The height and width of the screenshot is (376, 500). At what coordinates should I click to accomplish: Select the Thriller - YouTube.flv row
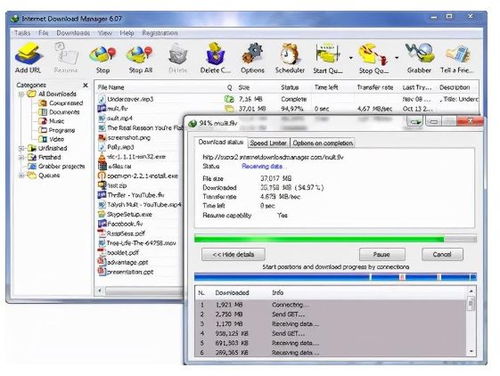(140, 195)
